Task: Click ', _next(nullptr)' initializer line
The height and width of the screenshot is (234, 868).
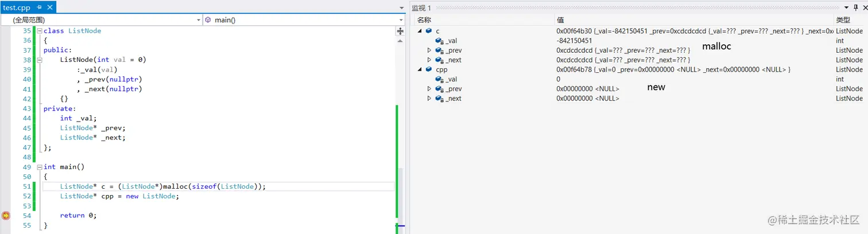Action: point(109,89)
